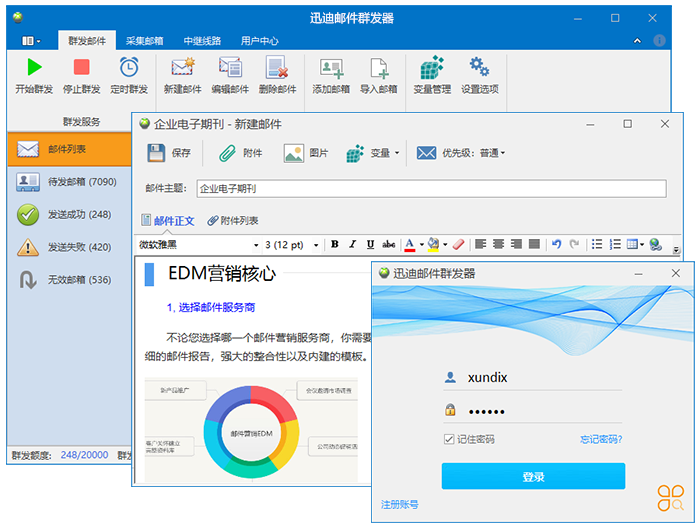
Task: Click the 保存 floppy disk icon
Action: coord(156,153)
